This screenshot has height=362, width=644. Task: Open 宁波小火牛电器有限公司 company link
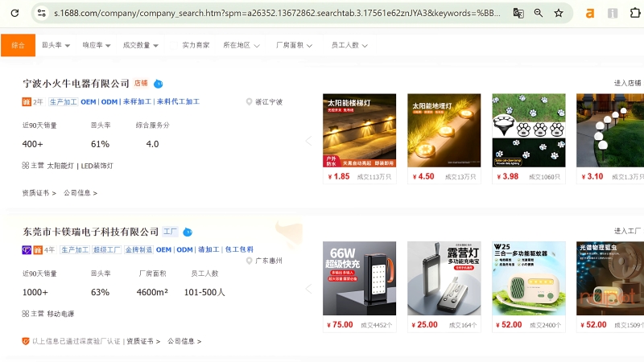pos(76,83)
